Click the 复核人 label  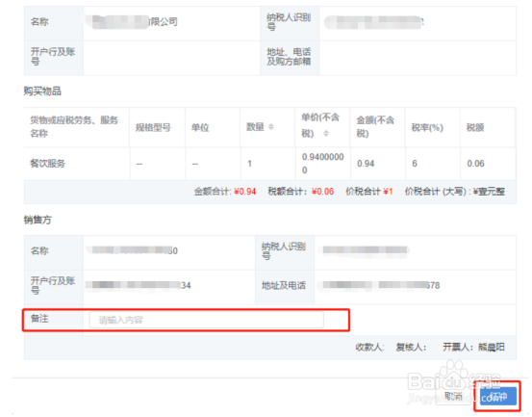[x=411, y=347]
